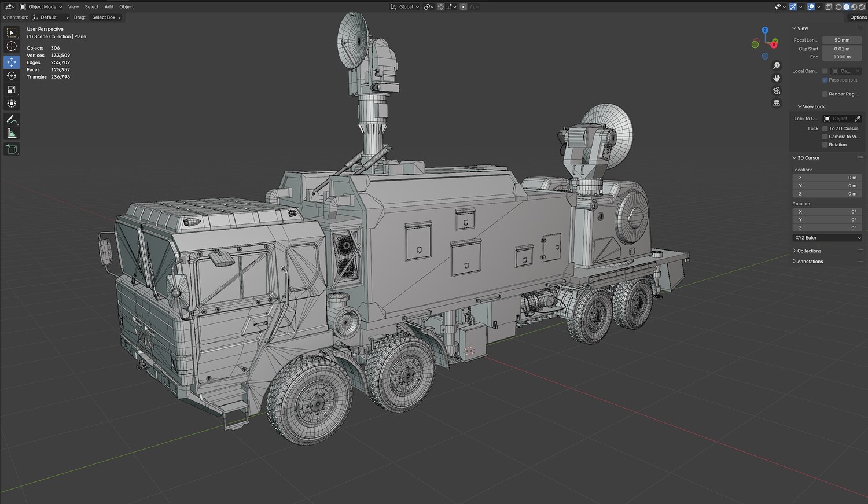Select the Select Box tool in the toolbar

(x=12, y=33)
